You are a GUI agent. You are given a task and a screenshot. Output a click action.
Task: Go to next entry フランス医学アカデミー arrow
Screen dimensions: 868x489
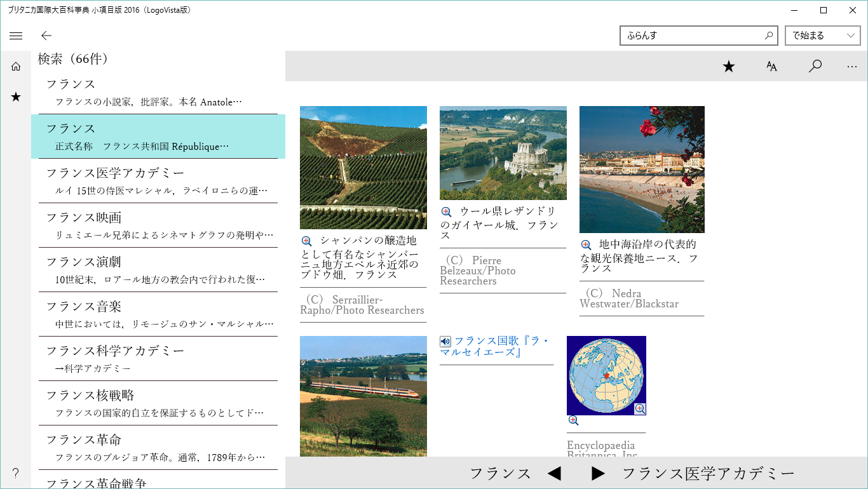click(598, 473)
